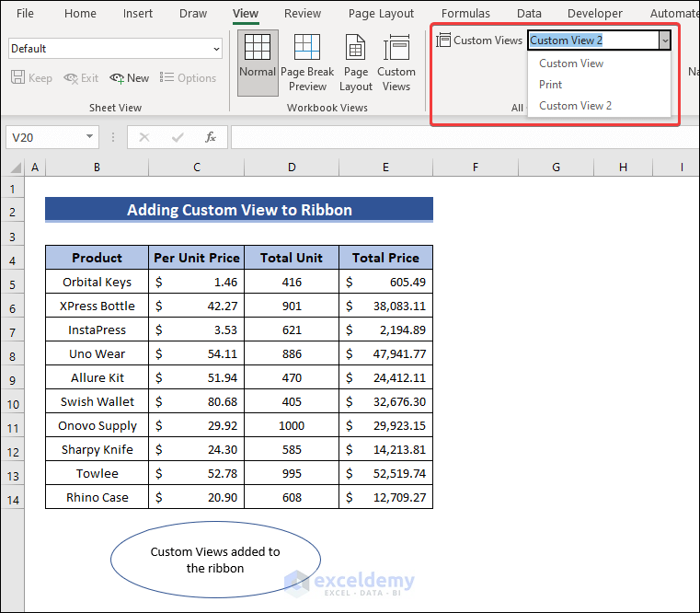
Task: Select the total price cell 52,519.74
Action: point(385,474)
